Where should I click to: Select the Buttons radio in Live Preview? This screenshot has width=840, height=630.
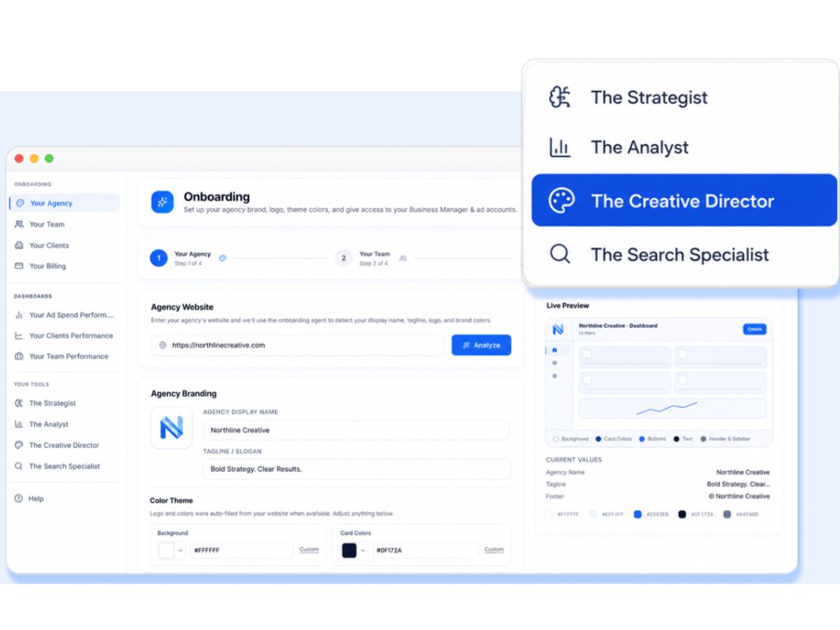click(641, 439)
